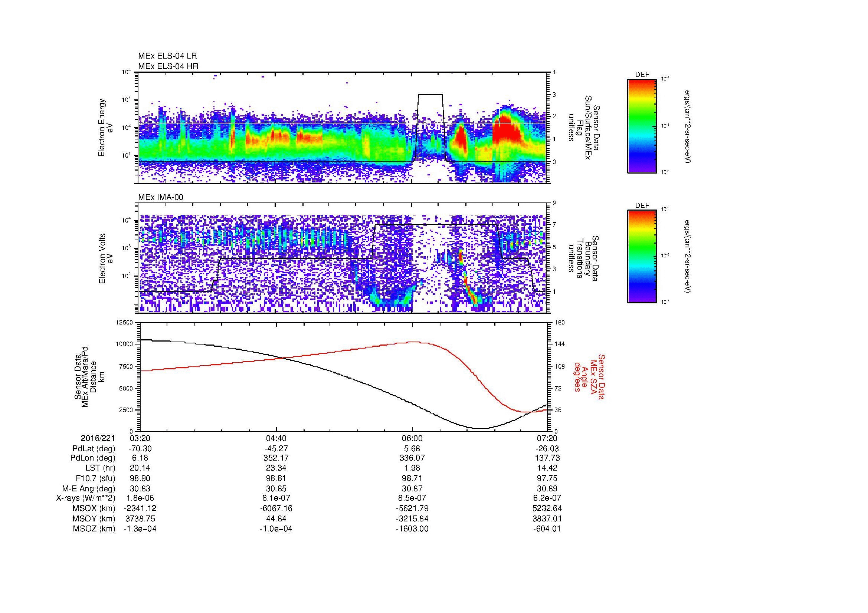Click the LST value '23.34'

276,468
